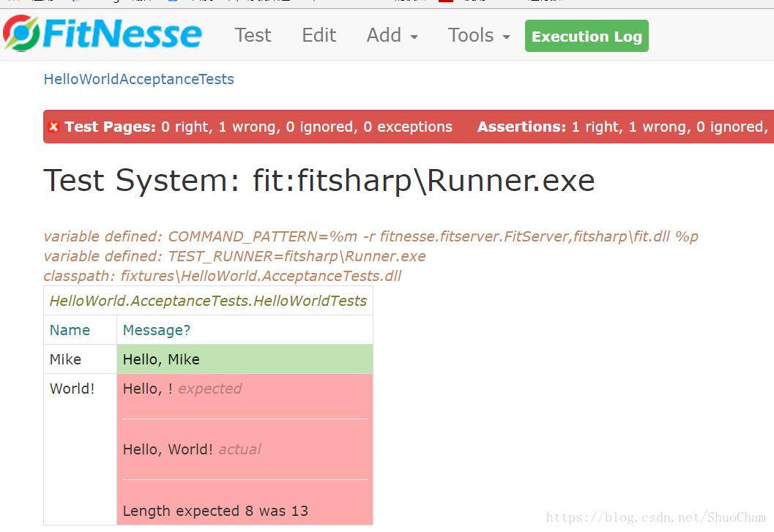Image resolution: width=774 pixels, height=532 pixels.
Task: Click the COMMAND_PATTERN variable defined line
Action: 371,236
